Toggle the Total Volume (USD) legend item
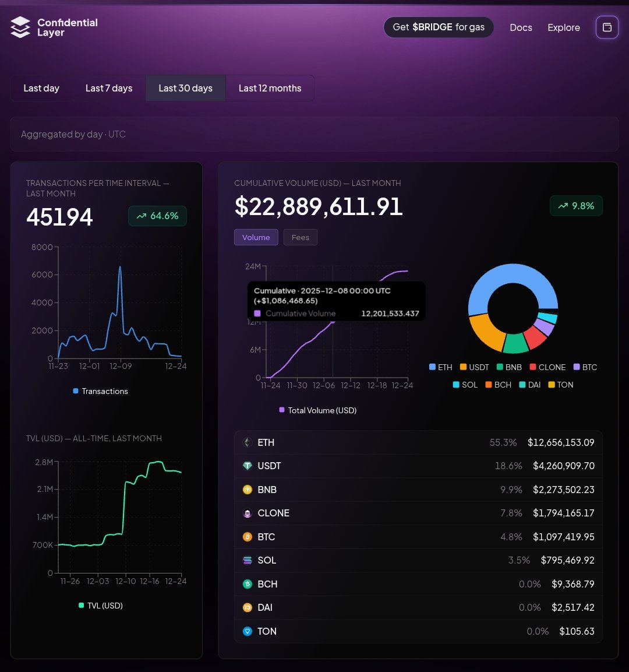This screenshot has width=629, height=672. (318, 410)
